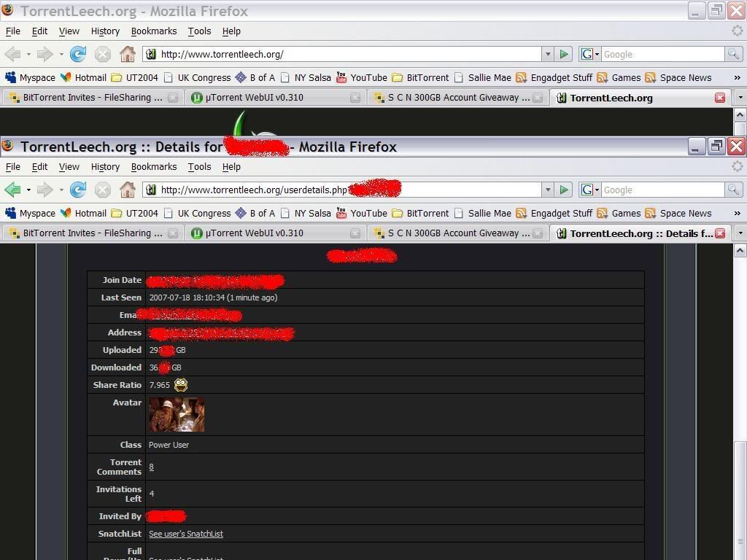Viewport: 747px width, 560px height.
Task: Click Forward arrow in front window toolbar
Action: tap(44, 190)
